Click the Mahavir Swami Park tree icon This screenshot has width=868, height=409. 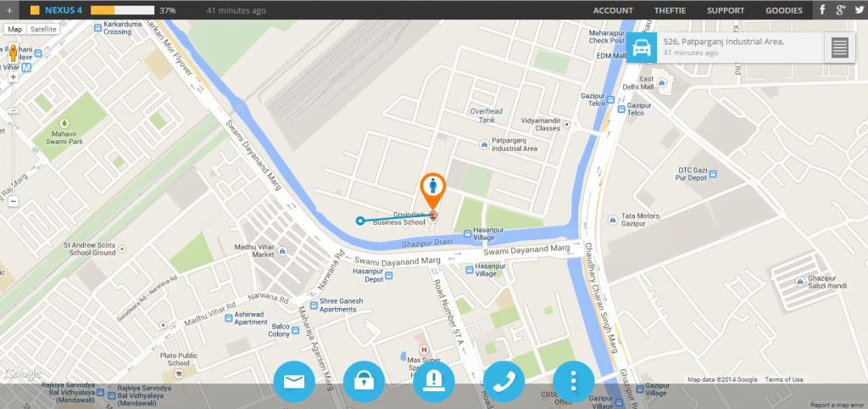pyautogui.click(x=64, y=122)
